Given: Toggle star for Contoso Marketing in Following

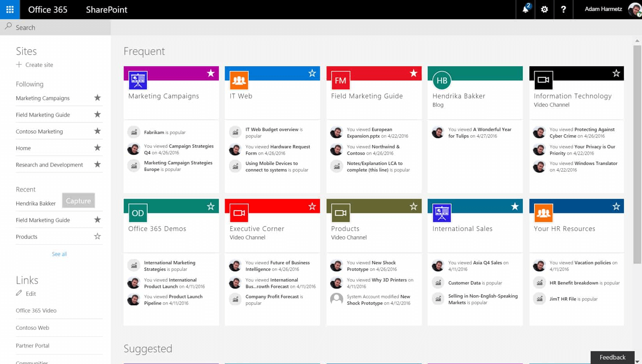Looking at the screenshot, I should (x=97, y=131).
